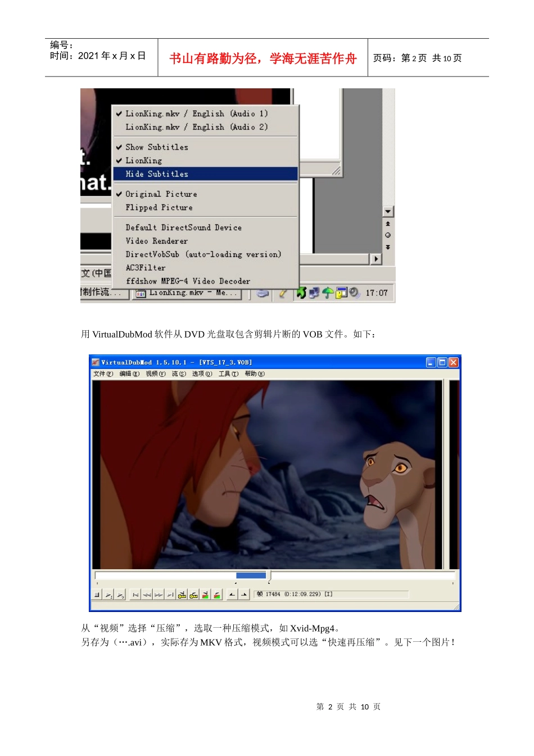Go to previous keyframe icon
Screen dimensions: 534x756
(x=182, y=595)
